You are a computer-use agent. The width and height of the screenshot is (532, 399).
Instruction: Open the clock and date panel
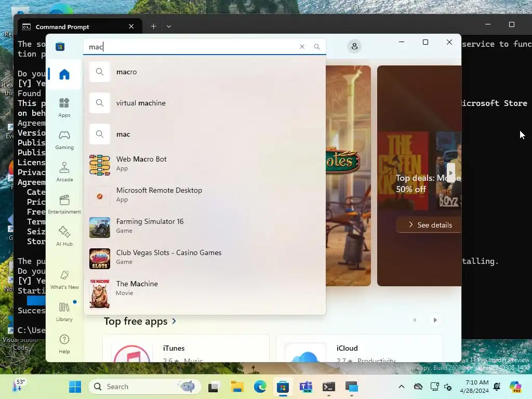(x=474, y=387)
